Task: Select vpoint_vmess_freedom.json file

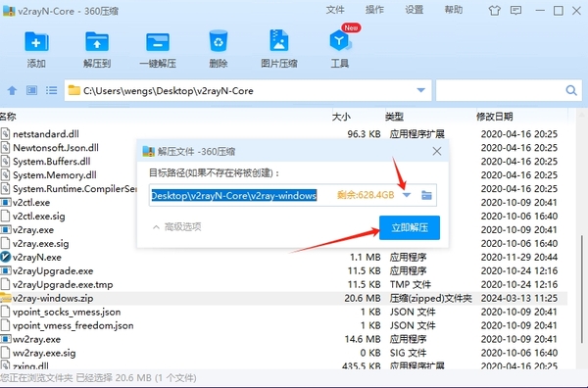Action: pos(73,325)
